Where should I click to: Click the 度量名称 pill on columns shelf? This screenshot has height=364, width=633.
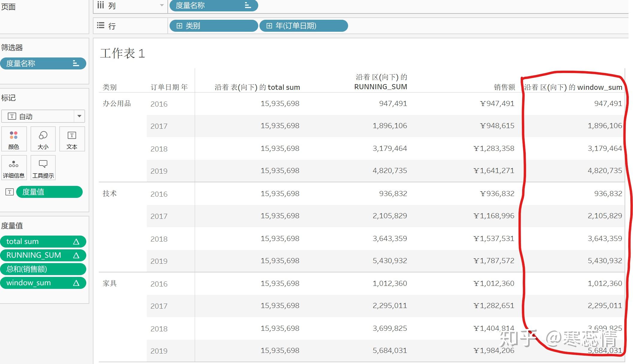[x=214, y=5]
